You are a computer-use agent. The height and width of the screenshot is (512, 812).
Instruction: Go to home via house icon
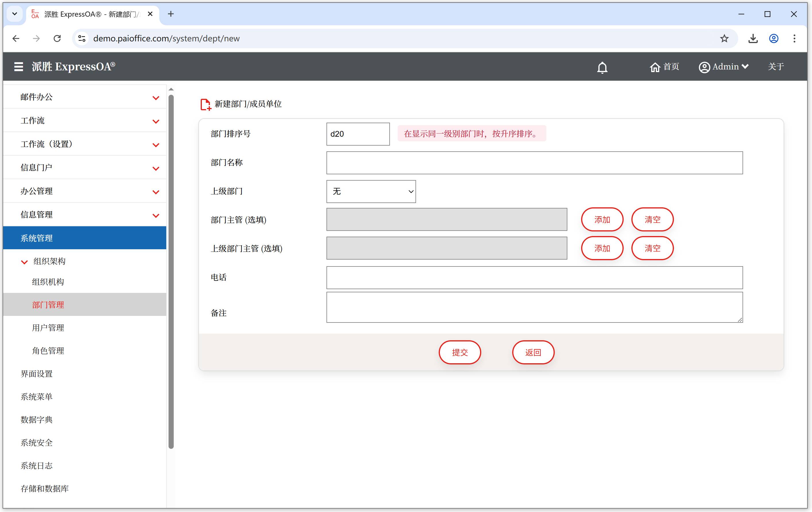pos(655,67)
